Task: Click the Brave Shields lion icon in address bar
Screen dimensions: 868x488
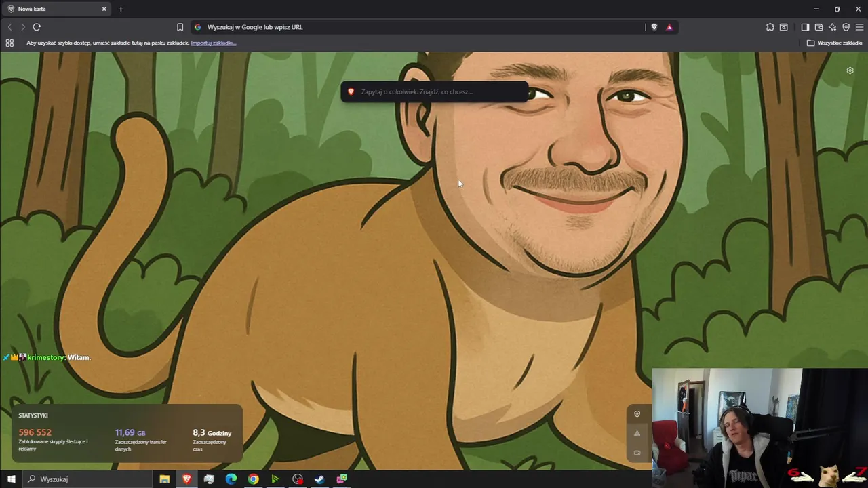Action: [x=654, y=27]
